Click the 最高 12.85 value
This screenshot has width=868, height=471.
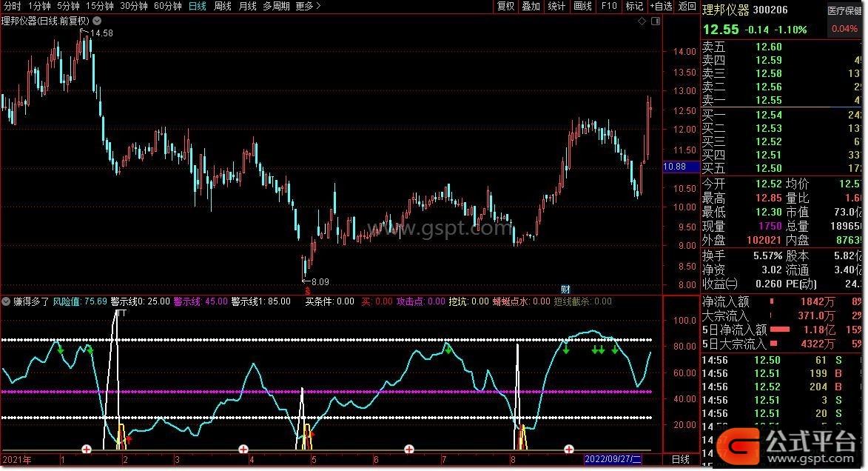(x=768, y=198)
